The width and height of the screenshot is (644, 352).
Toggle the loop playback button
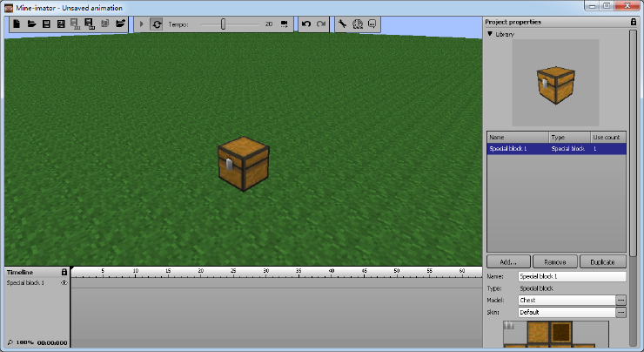(157, 24)
